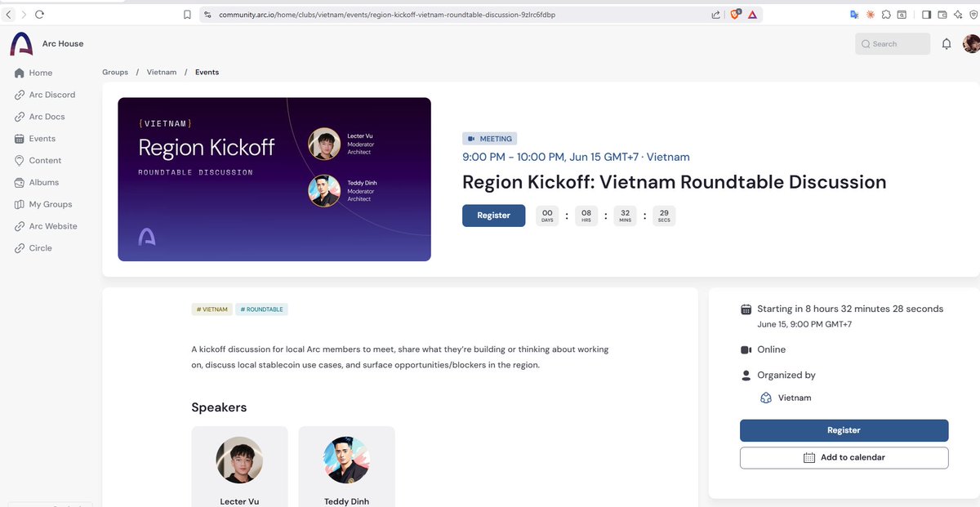Click the Brave Rewards triangle icon
980x507 pixels.
tap(752, 15)
